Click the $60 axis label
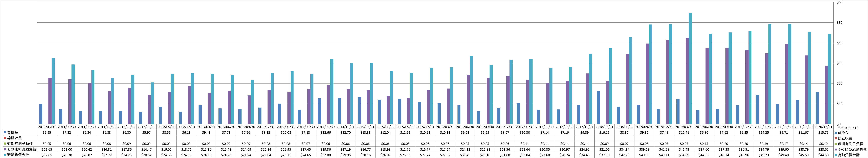 839,2
